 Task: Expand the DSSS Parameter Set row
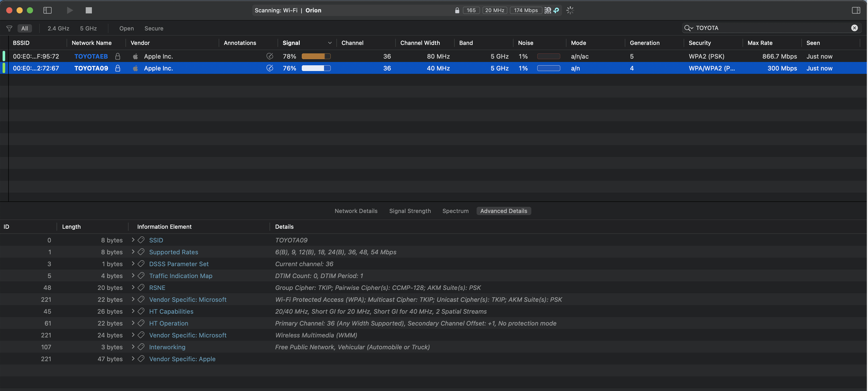[133, 264]
